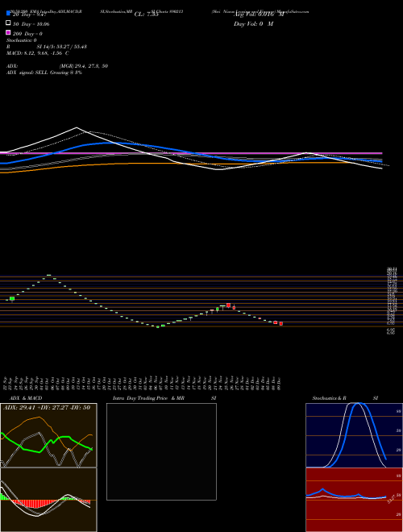The height and width of the screenshot is (532, 403).
Task: Click the last red candle on the chart
Action: (280, 324)
